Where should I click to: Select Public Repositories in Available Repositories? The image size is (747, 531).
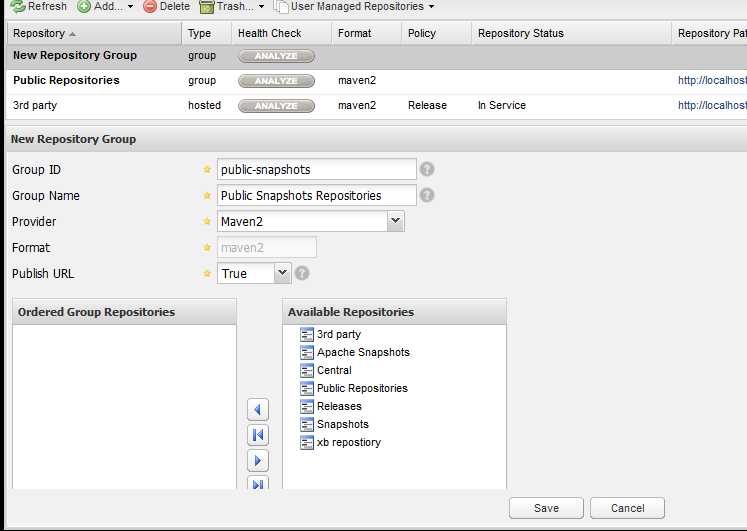coord(362,389)
